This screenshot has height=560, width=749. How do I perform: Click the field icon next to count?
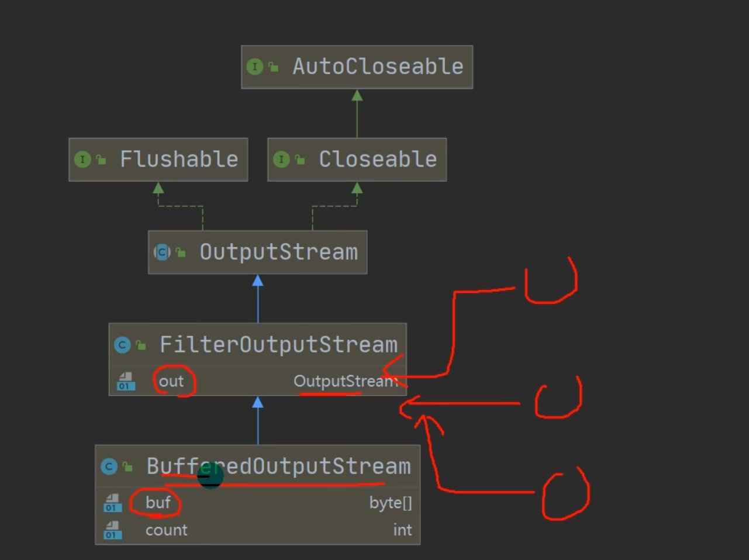pyautogui.click(x=112, y=530)
